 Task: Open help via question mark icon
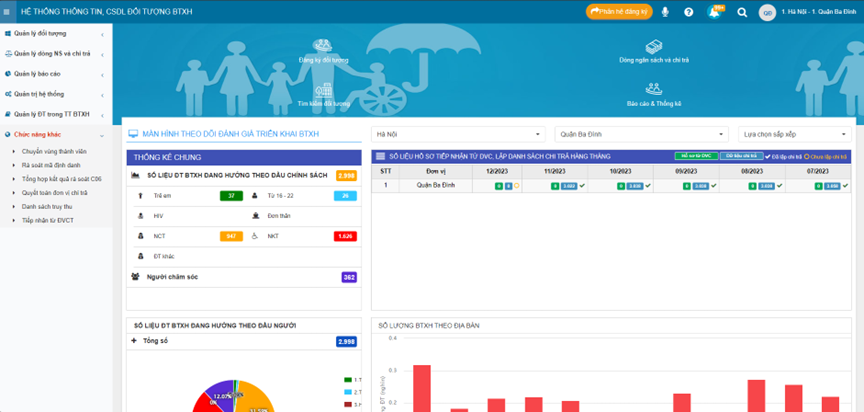tap(689, 12)
